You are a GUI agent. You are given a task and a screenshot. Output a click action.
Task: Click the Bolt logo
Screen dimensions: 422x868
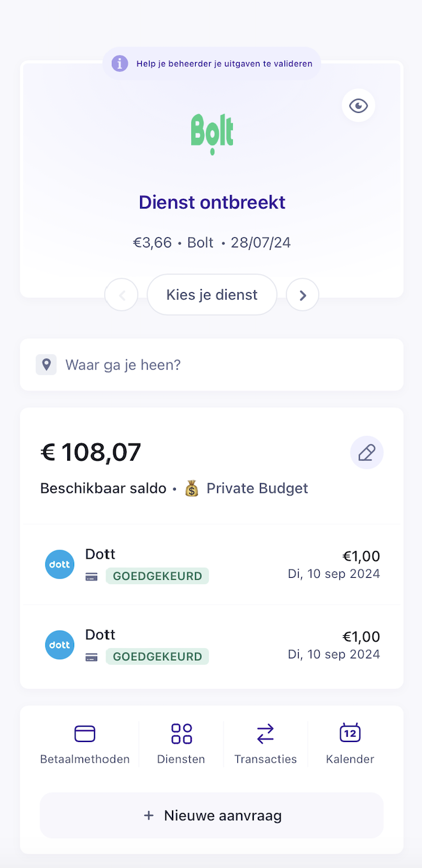pyautogui.click(x=212, y=133)
